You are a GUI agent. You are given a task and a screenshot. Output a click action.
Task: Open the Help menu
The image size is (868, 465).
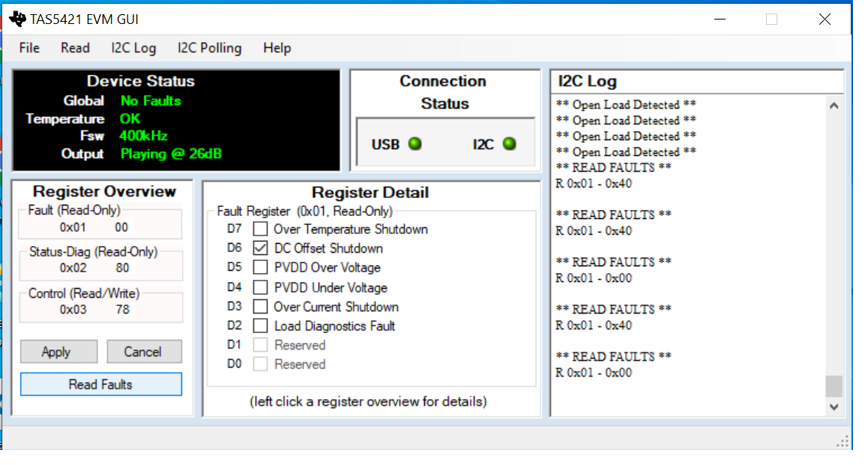tap(277, 48)
